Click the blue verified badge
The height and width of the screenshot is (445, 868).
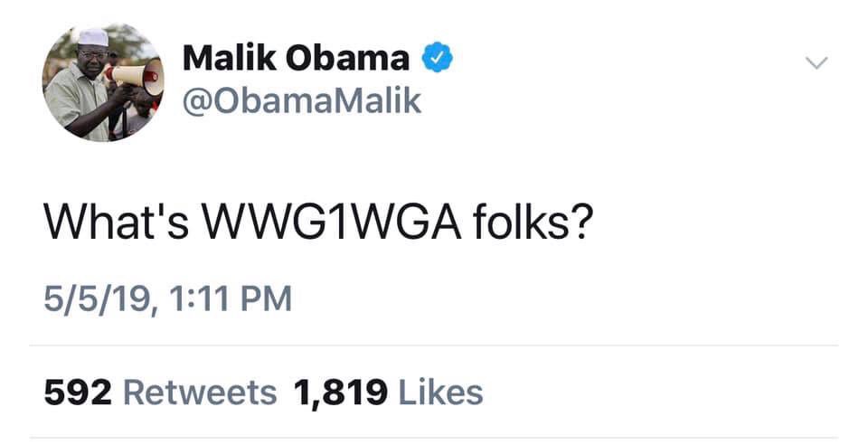(438, 59)
